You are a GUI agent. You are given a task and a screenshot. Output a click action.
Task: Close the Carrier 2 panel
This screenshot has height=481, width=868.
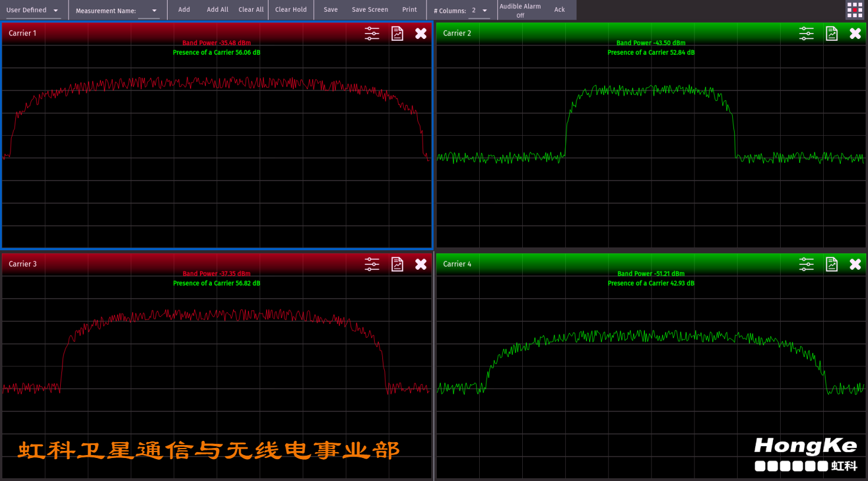tap(855, 34)
